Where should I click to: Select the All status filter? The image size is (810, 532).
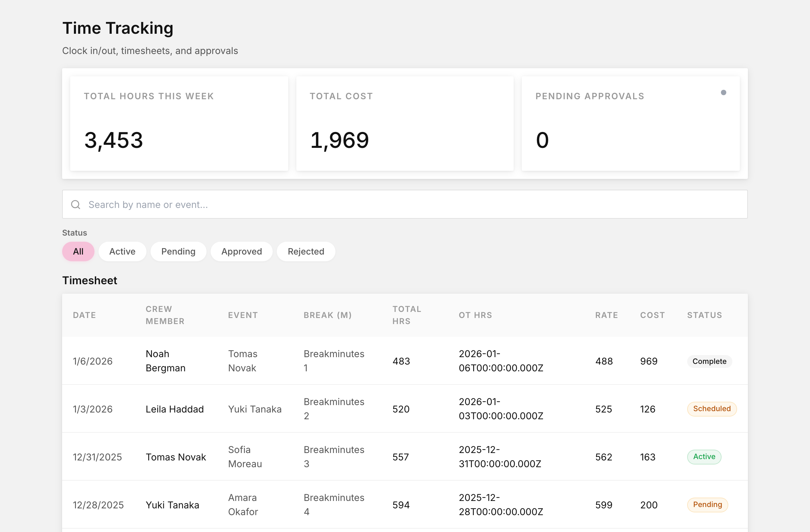pos(78,251)
